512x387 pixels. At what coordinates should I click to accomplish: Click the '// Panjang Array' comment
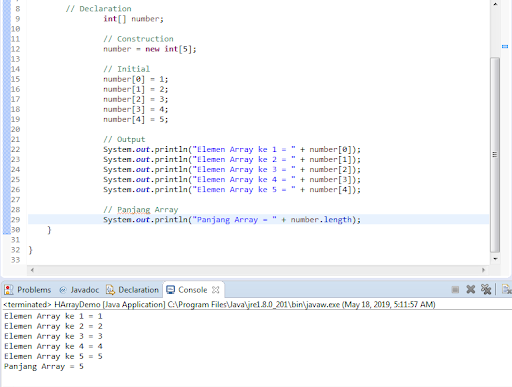click(x=141, y=210)
